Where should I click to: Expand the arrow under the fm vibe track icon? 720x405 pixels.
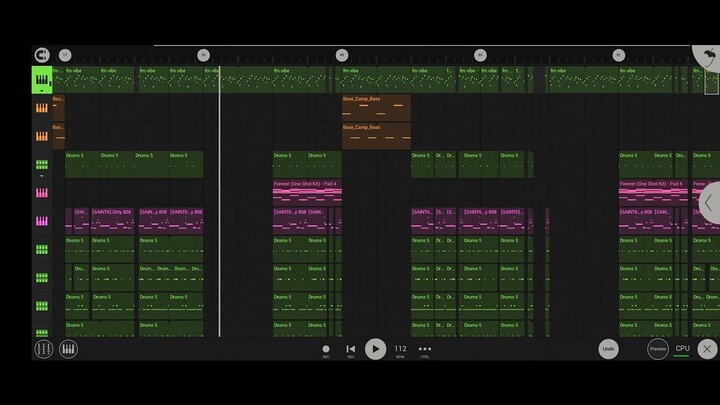click(42, 91)
